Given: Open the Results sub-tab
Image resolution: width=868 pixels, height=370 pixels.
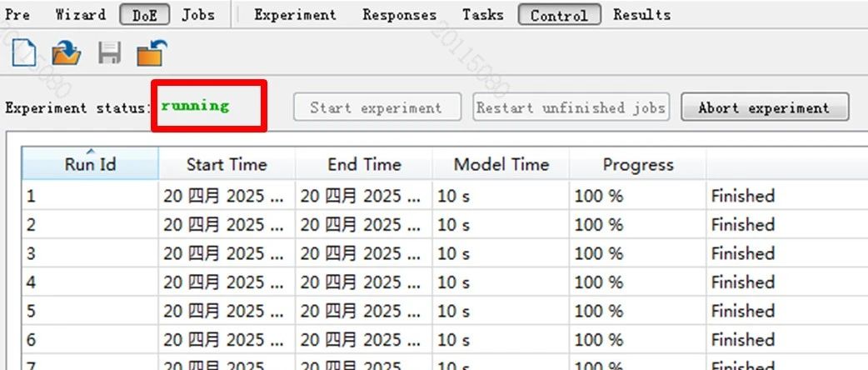Looking at the screenshot, I should (641, 15).
